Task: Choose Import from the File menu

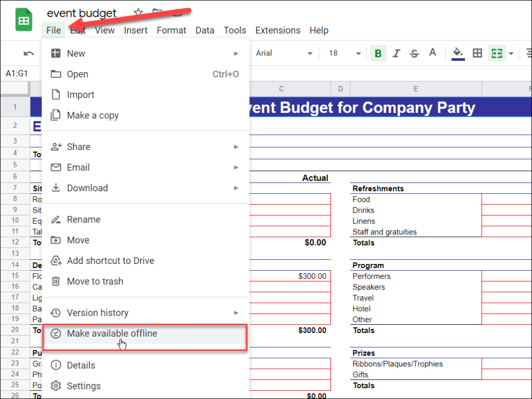Action: coord(145,95)
